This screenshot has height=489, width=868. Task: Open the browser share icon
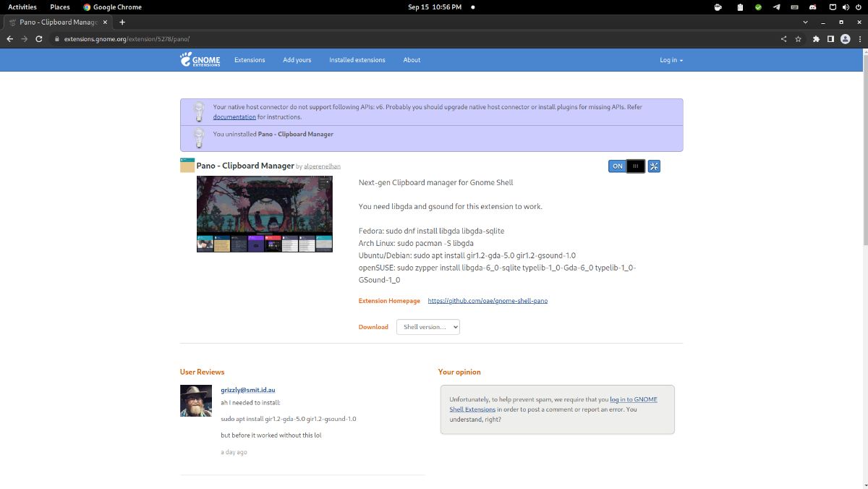783,39
